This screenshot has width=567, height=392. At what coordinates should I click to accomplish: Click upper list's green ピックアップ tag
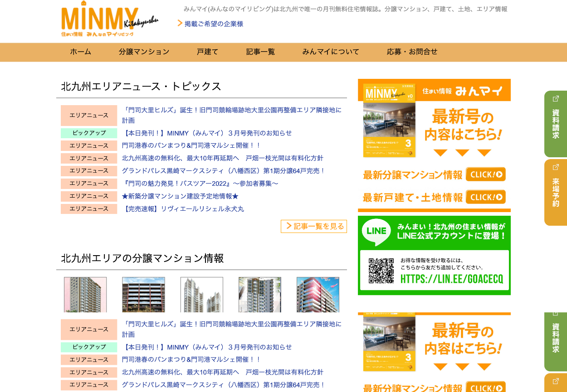pyautogui.click(x=89, y=133)
